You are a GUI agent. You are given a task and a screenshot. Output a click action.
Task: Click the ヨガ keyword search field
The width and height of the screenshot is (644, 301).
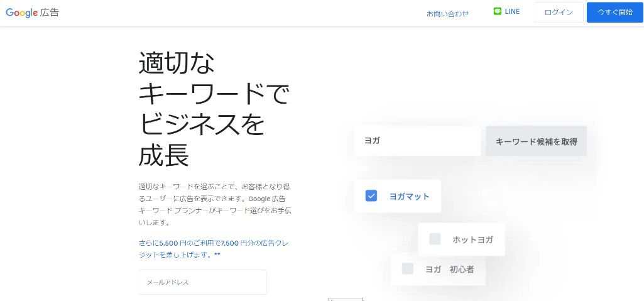[x=417, y=141]
